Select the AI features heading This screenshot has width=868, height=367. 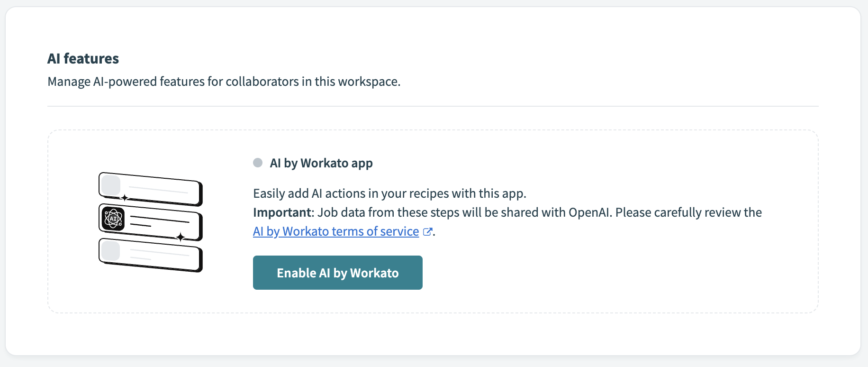(83, 58)
